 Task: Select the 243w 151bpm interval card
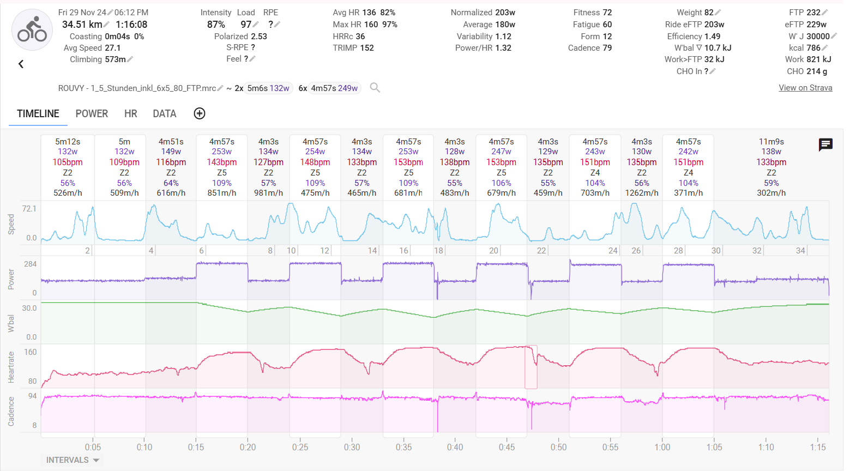tap(595, 167)
